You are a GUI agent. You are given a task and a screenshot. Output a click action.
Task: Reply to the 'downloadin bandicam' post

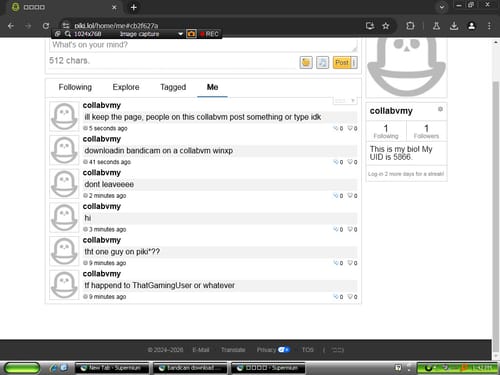(x=338, y=162)
